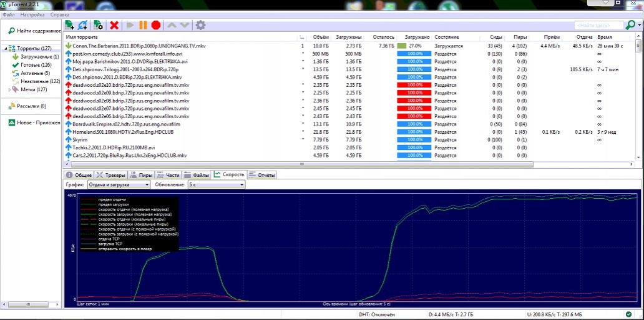Image resolution: width=644 pixels, height=320 pixels.
Task: Open the График dropdown Отдача и загрузка
Action: [120, 185]
